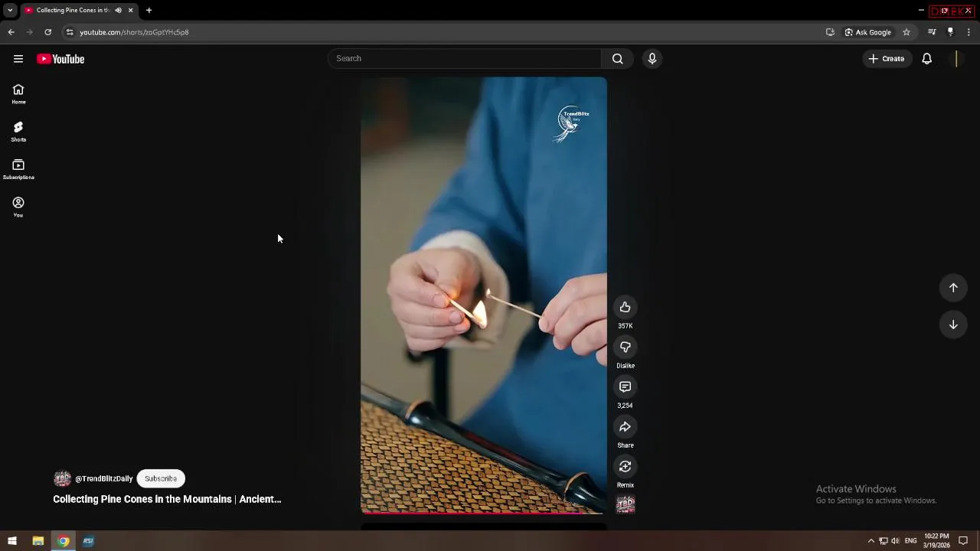Go back in Chrome history

pos(11,32)
